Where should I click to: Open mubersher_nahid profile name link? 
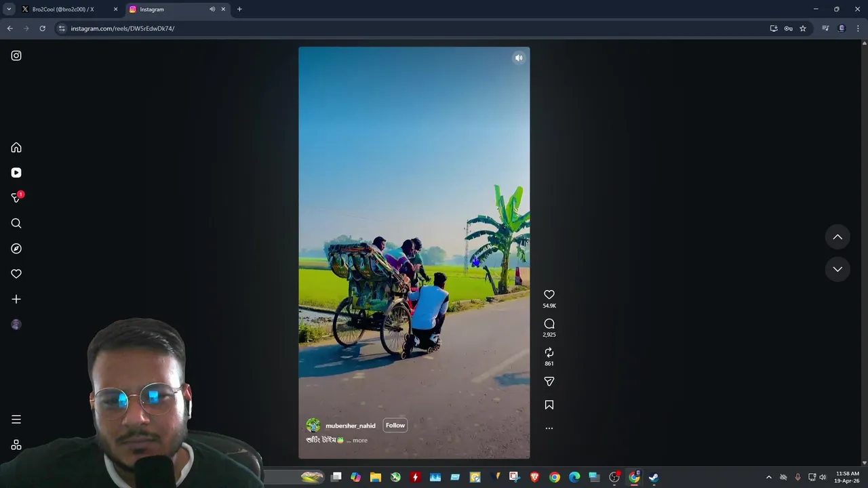tap(351, 426)
